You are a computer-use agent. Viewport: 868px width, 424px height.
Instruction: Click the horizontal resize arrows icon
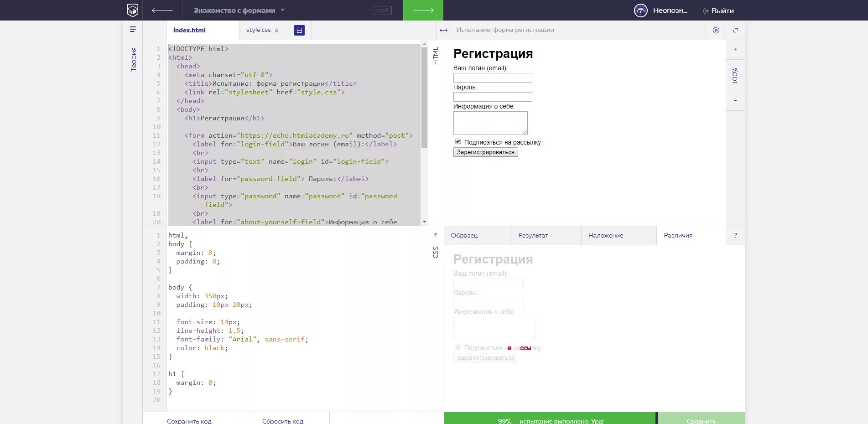(443, 30)
